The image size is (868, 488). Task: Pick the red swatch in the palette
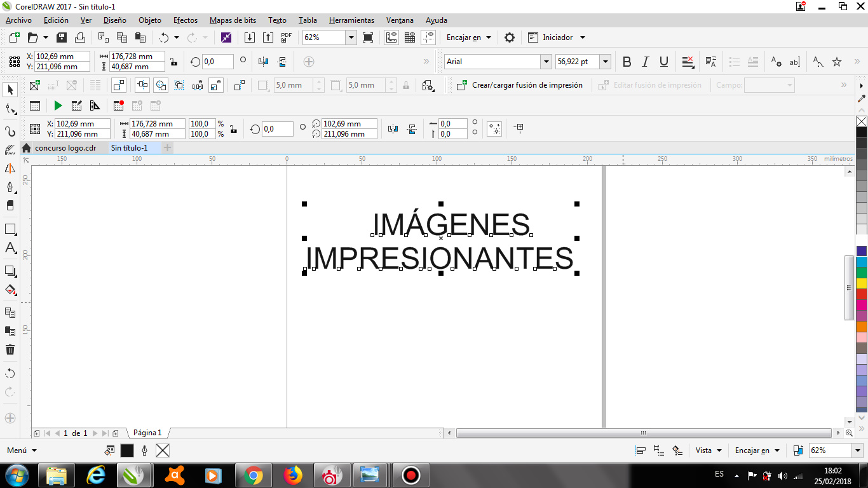(862, 294)
